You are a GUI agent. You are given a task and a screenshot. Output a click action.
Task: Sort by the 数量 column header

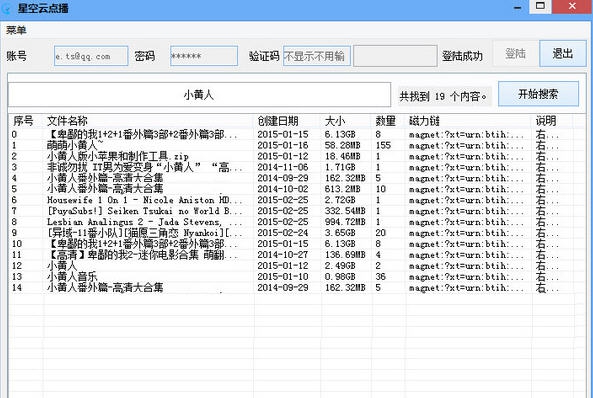tap(385, 121)
